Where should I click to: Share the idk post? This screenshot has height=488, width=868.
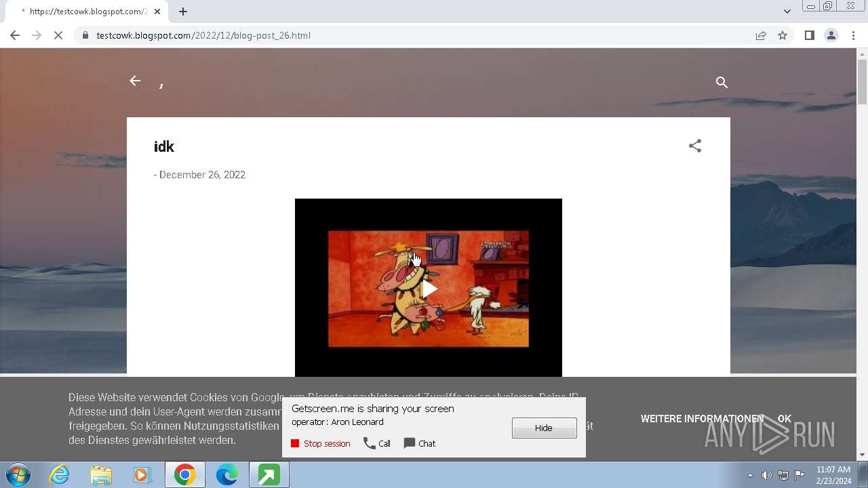click(x=695, y=146)
